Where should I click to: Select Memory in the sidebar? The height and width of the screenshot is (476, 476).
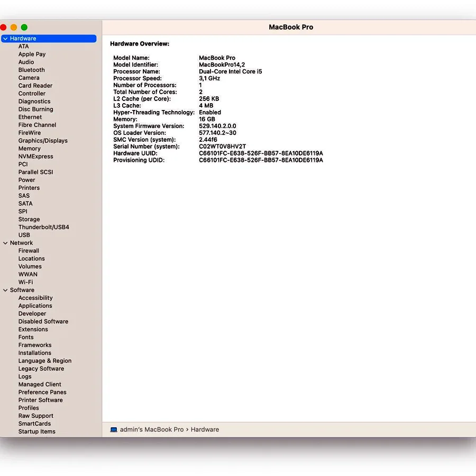click(x=30, y=149)
